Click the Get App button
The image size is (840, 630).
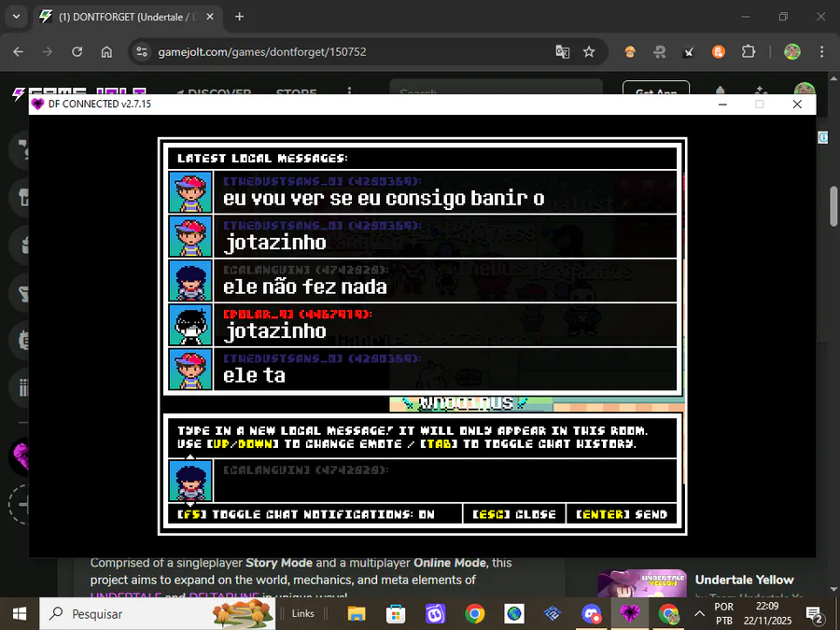656,89
